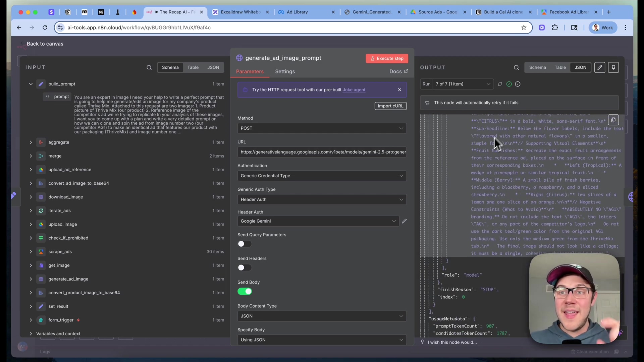The image size is (644, 362).
Task: Switch INPUT view to JSON
Action: [x=213, y=67]
